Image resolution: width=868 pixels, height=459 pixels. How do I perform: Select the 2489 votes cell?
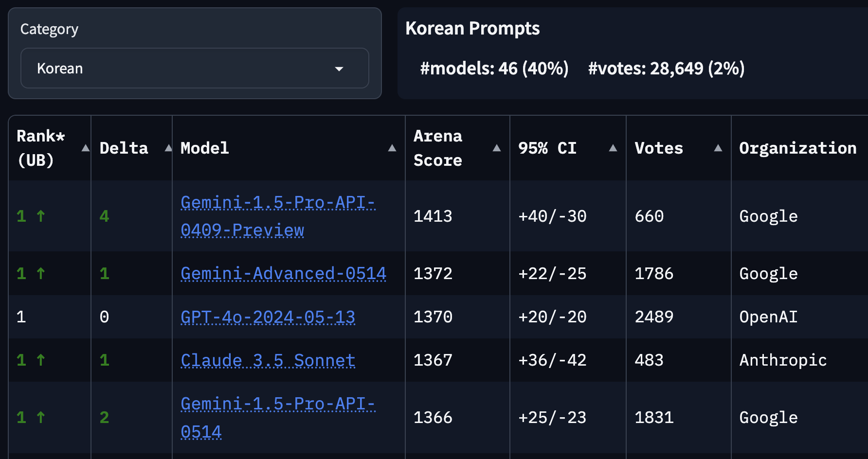[654, 317]
